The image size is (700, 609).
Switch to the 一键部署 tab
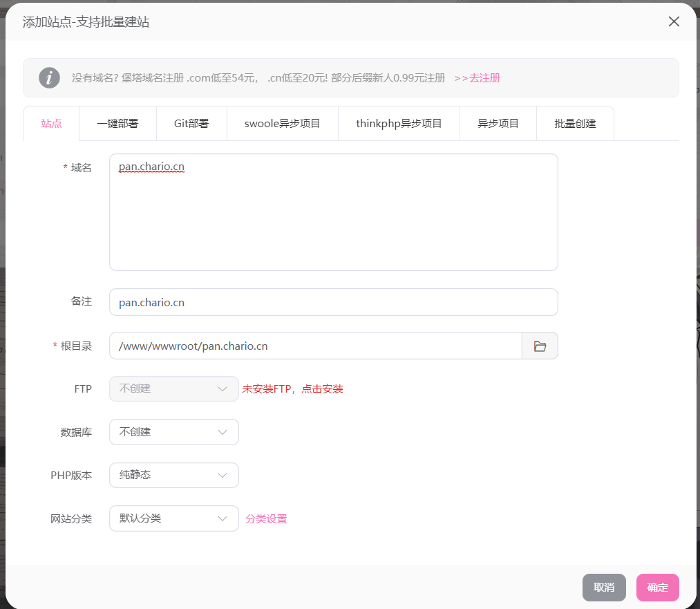tap(117, 123)
